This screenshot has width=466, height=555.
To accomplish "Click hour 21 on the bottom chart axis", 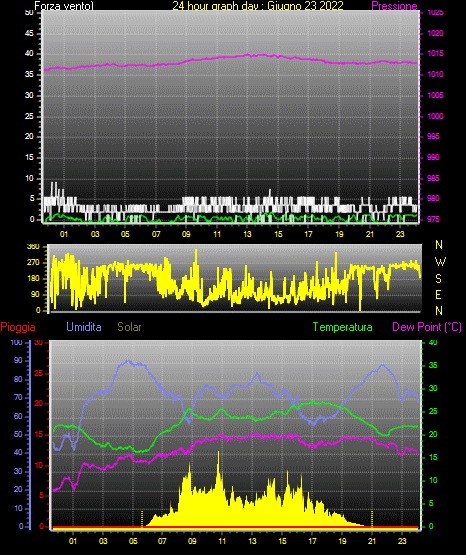I will tap(372, 541).
